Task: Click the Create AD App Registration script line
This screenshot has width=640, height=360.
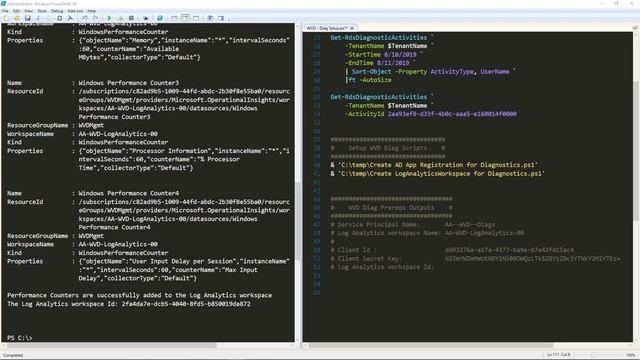Action: tap(434, 165)
